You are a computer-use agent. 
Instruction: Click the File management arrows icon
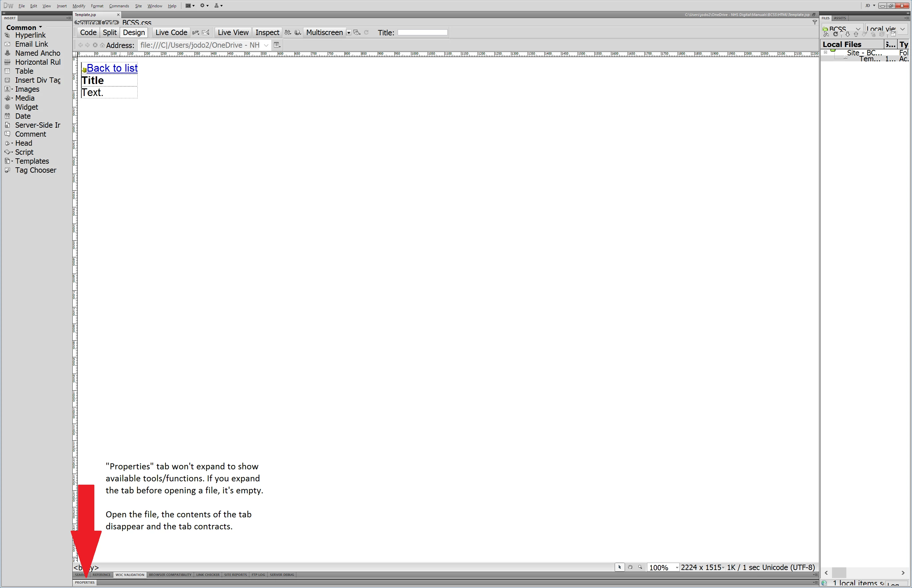[288, 32]
